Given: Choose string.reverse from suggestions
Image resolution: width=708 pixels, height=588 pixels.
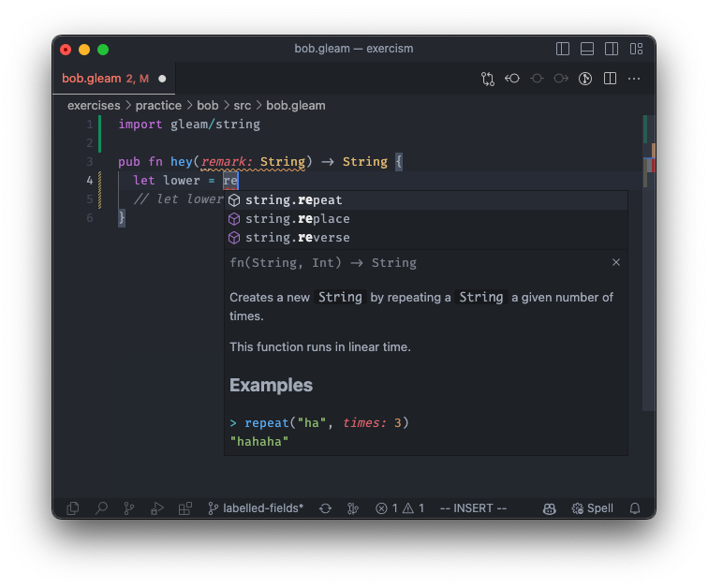Looking at the screenshot, I should click(x=426, y=238).
